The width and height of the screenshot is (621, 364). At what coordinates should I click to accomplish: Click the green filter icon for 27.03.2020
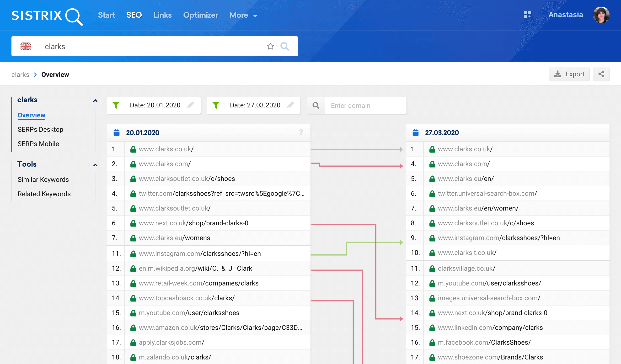click(216, 105)
